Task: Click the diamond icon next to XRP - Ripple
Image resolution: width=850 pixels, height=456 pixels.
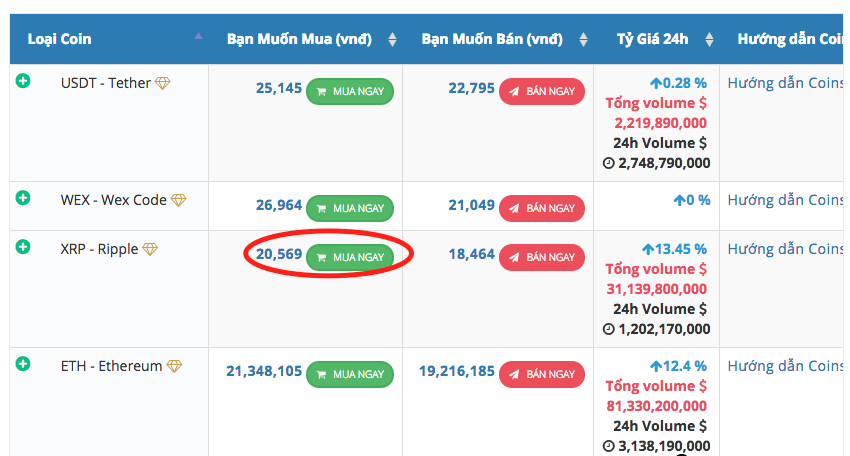Action: [x=150, y=249]
